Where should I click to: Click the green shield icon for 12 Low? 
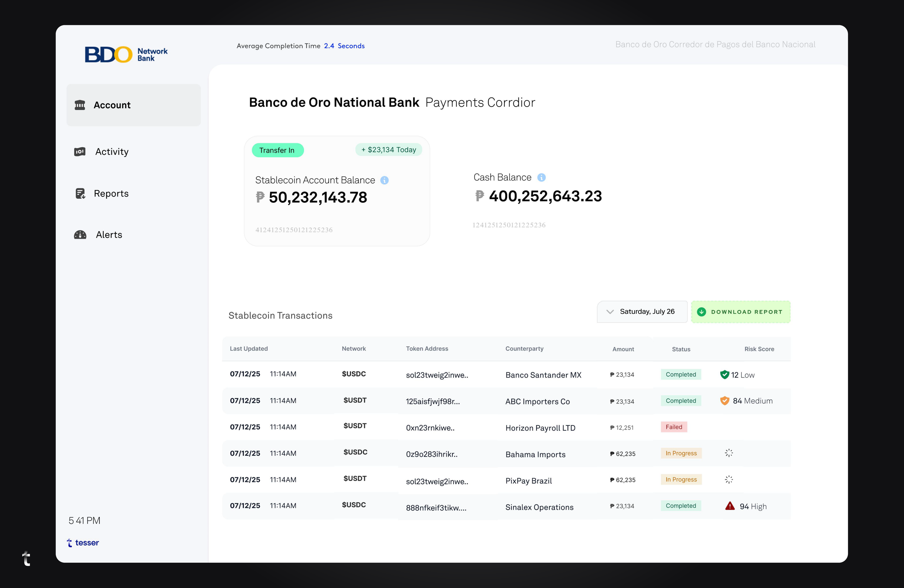tap(724, 375)
